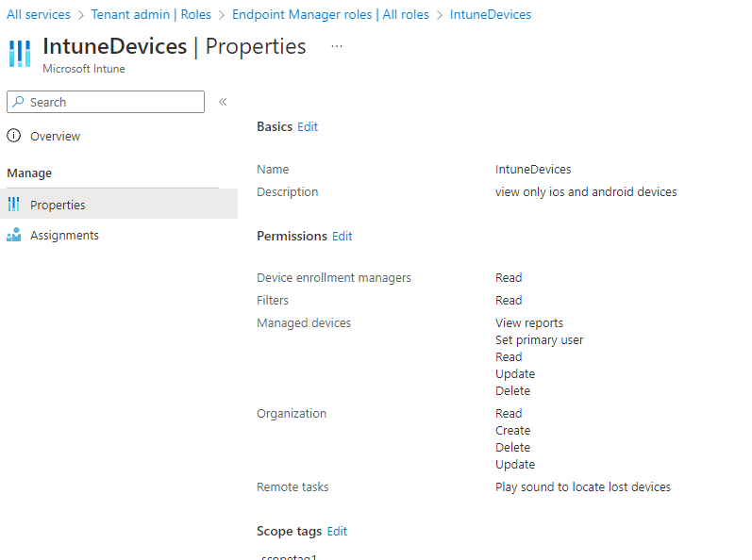Click the Overview info icon
This screenshot has width=752, height=560.
click(x=14, y=136)
